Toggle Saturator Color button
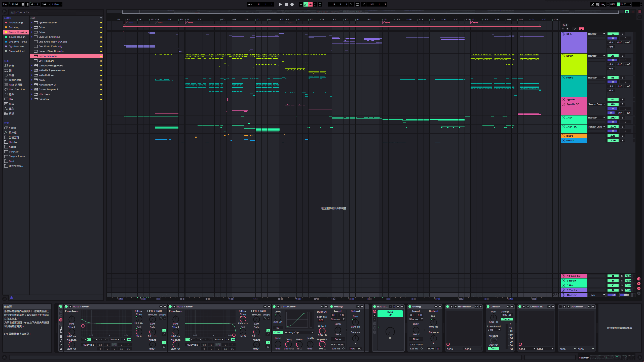The image size is (644, 362). pos(278,333)
